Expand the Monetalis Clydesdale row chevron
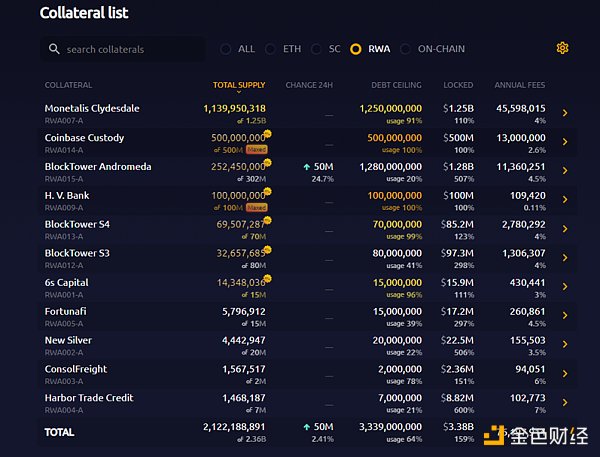The width and height of the screenshot is (600, 457). tap(565, 114)
